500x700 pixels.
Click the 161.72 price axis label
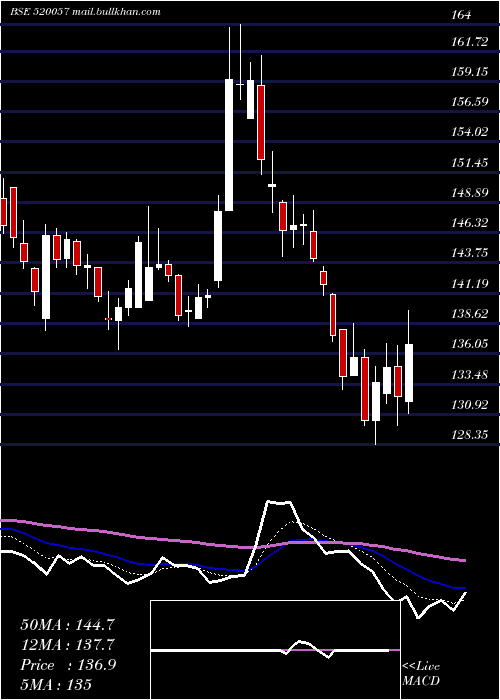(469, 42)
